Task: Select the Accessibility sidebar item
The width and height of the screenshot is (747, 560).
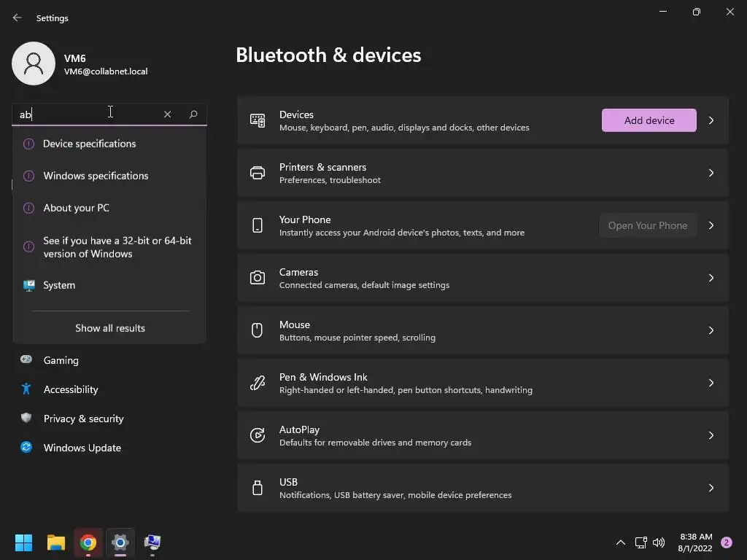Action: pos(70,389)
